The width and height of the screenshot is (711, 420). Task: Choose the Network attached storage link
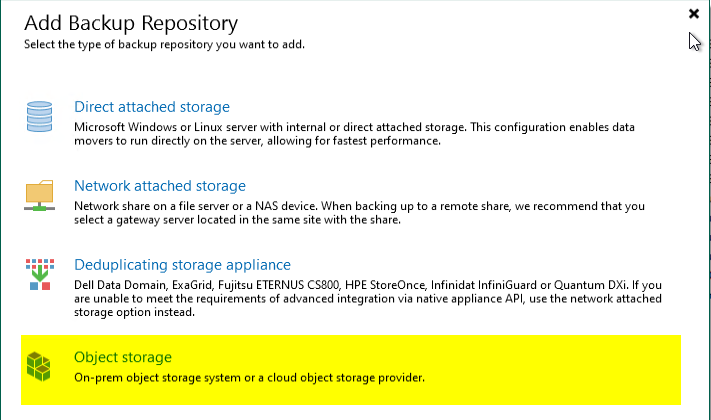click(x=160, y=186)
